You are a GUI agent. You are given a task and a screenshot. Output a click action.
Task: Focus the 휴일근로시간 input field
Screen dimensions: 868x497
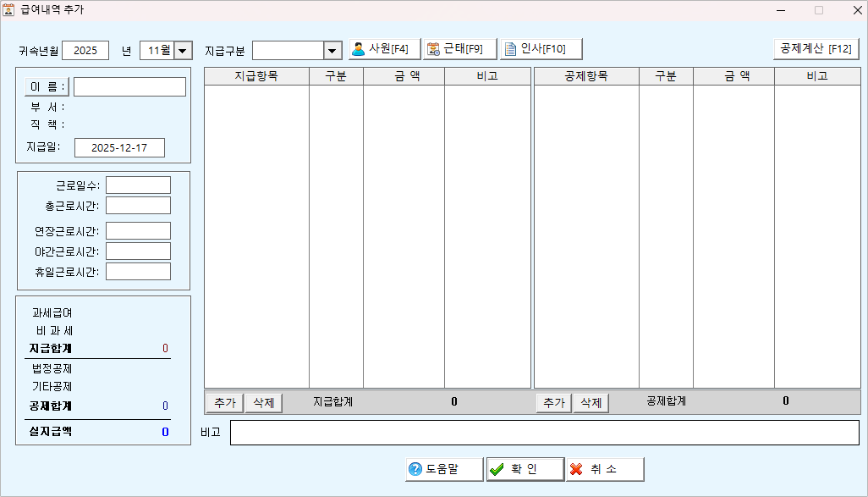[x=139, y=272]
